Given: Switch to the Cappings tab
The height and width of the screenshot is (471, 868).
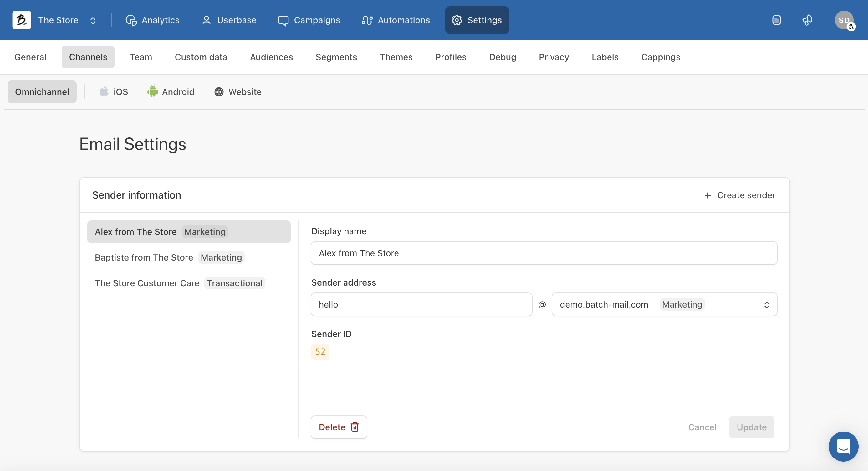Looking at the screenshot, I should (661, 57).
